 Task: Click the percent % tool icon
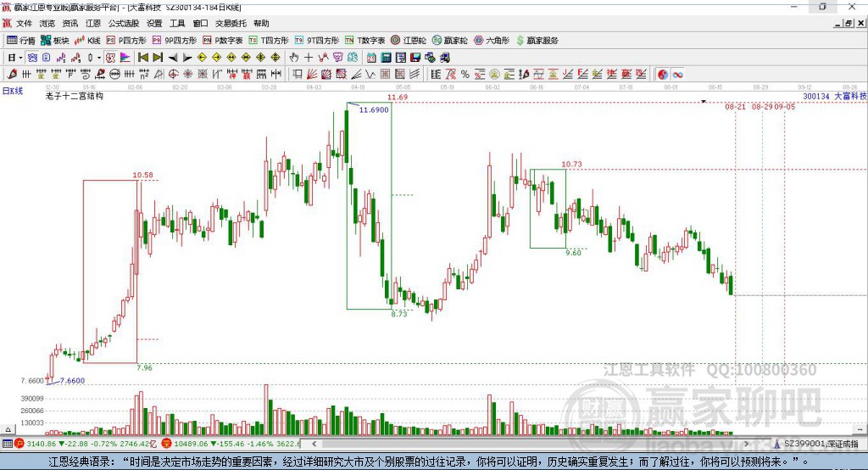[465, 75]
